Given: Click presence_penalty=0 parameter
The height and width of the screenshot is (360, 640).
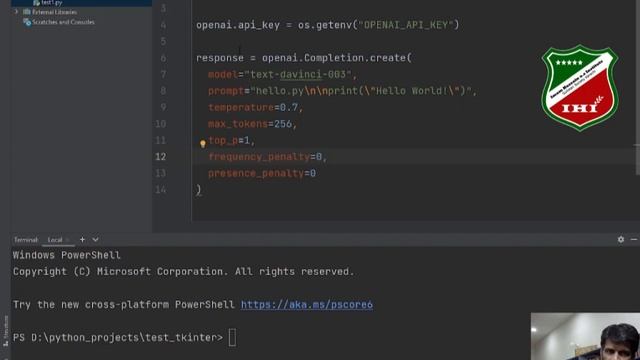Looking at the screenshot, I should pos(262,173).
